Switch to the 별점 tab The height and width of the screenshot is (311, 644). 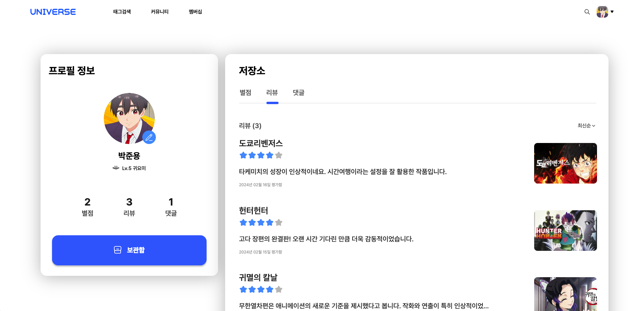coord(245,93)
